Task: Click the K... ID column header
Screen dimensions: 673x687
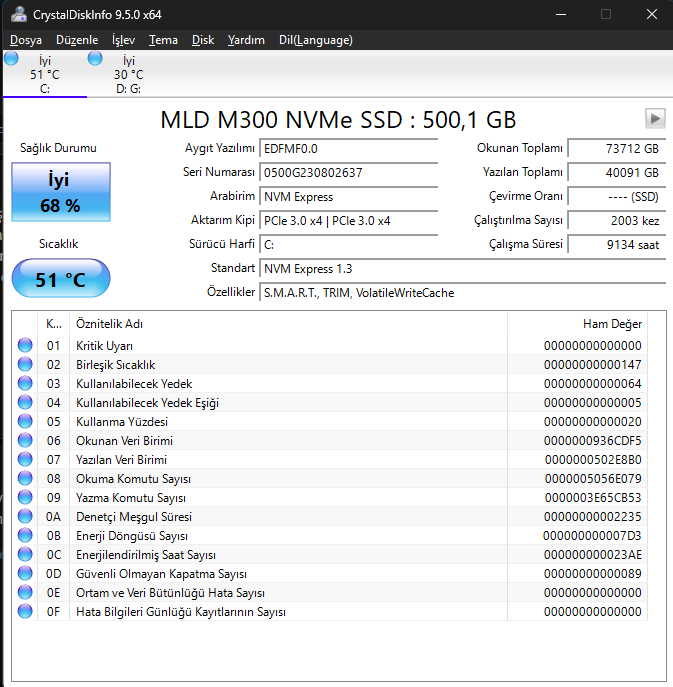Action: coord(53,324)
